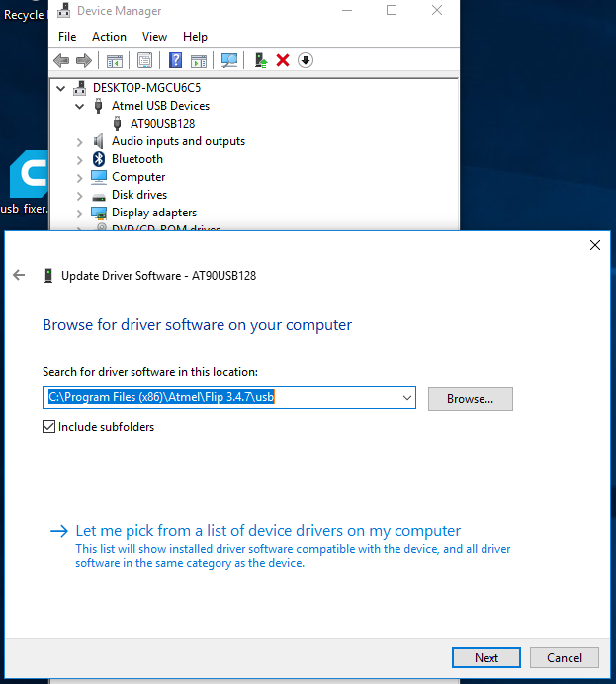The image size is (616, 684).
Task: Click the back arrow in Update Driver dialog
Action: pyautogui.click(x=19, y=275)
